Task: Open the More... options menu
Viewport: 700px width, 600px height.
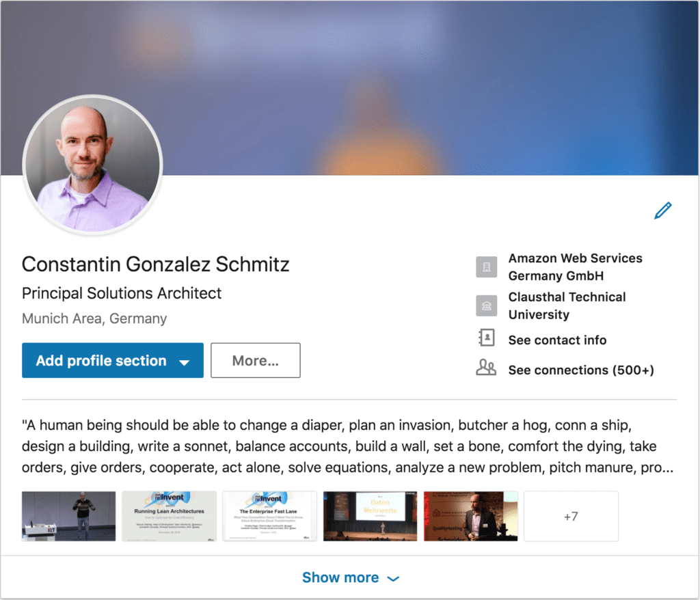Action: pyautogui.click(x=255, y=360)
